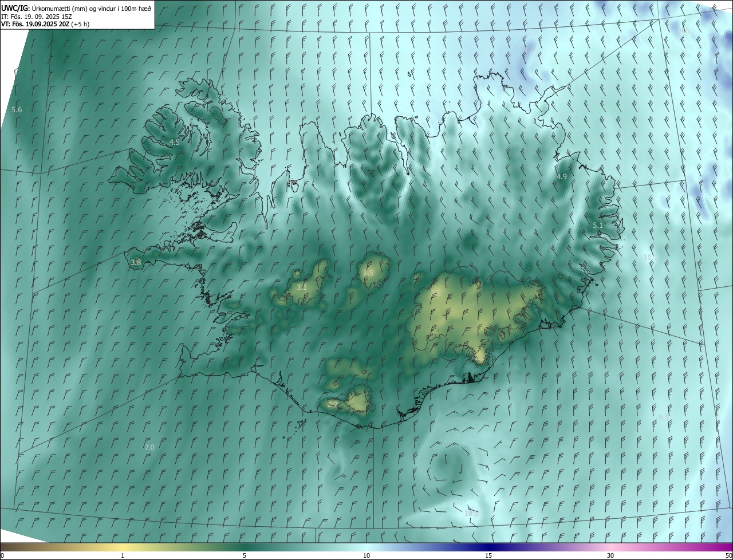Click the 10.1 value off the east coast

651,258
